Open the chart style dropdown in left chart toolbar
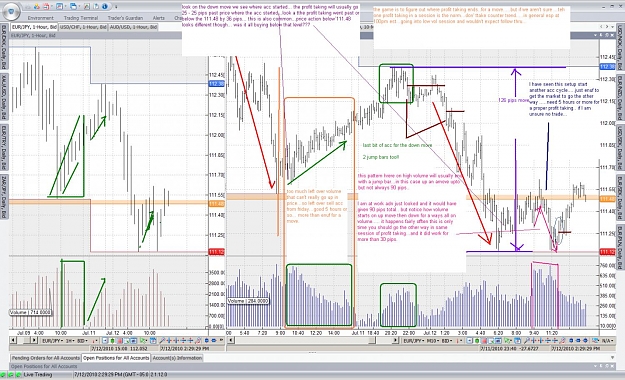Viewport: 625px width, 380px height. (95, 341)
